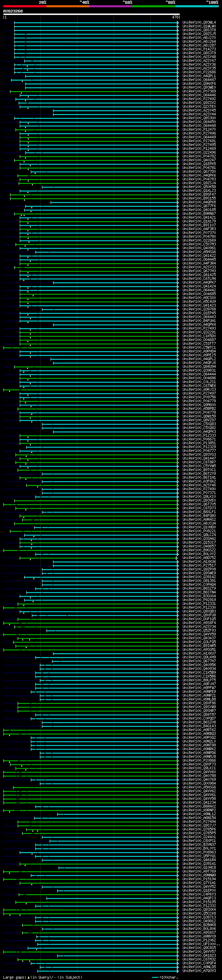Click the orange ~40% identity color bar

(68, 6)
